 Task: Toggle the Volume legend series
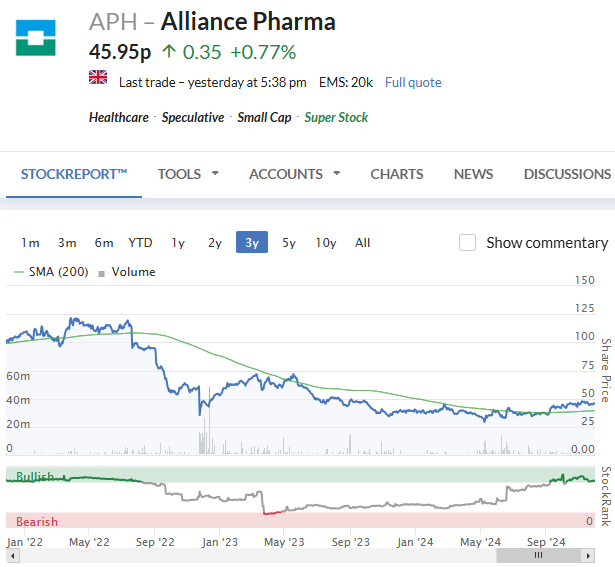pos(127,272)
